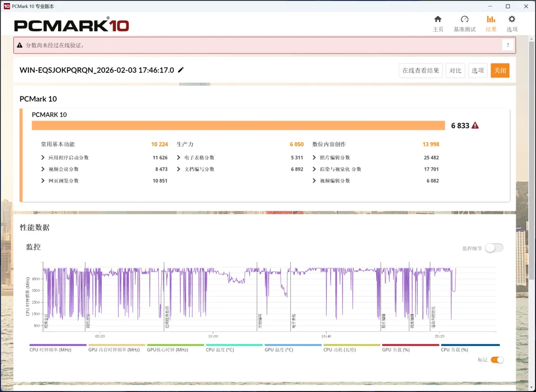
Task: Click the 17 701 rendering score
Action: (431, 169)
